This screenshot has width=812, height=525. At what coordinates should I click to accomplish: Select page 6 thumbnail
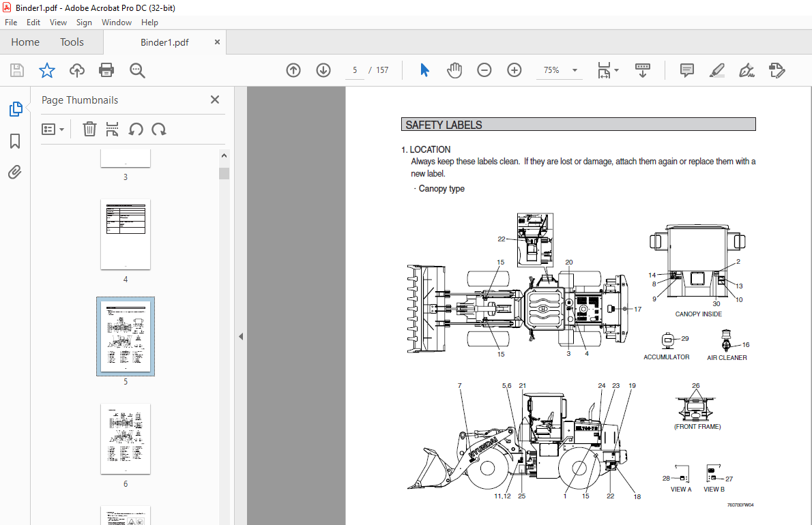[x=126, y=438]
